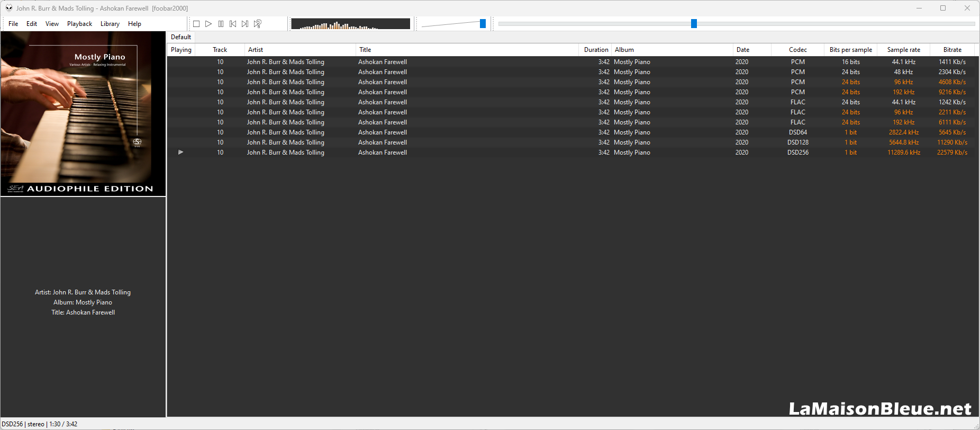Select the DSD256 codec track row

click(x=571, y=153)
